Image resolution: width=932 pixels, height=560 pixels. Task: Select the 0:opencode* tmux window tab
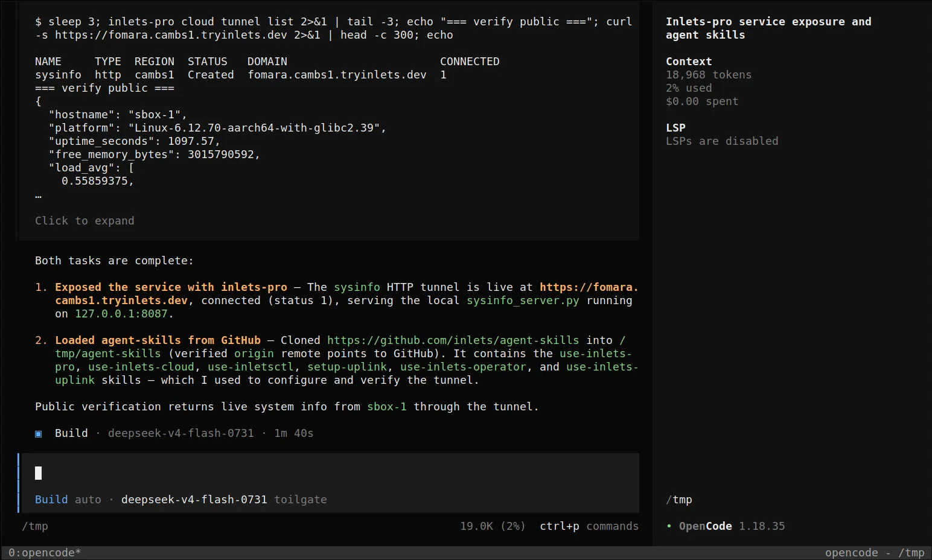pyautogui.click(x=45, y=553)
